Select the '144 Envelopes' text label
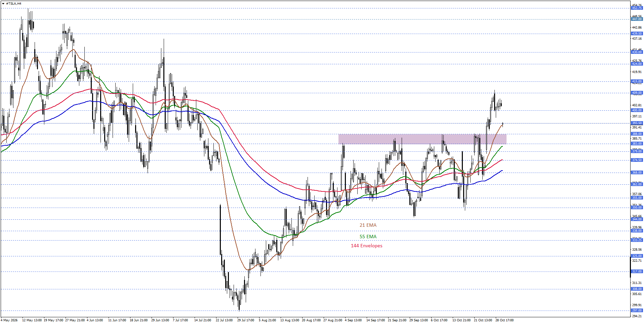 (x=366, y=246)
